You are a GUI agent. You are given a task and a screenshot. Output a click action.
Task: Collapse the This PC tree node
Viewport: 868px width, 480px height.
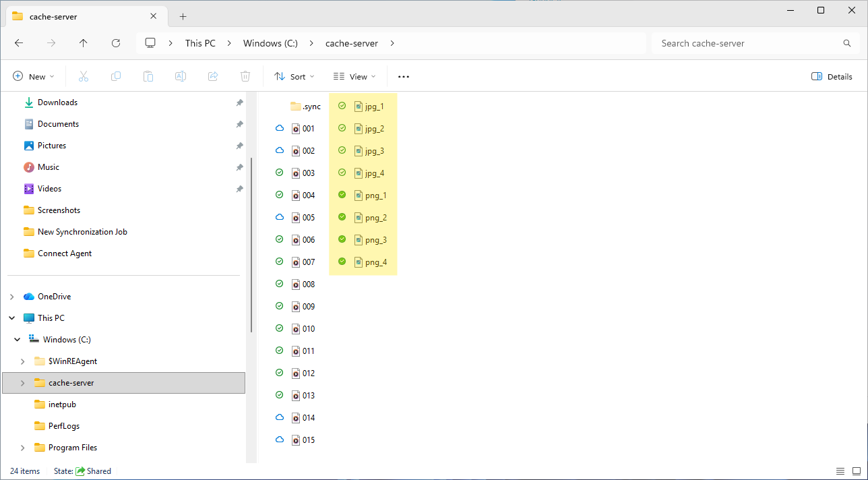[11, 318]
